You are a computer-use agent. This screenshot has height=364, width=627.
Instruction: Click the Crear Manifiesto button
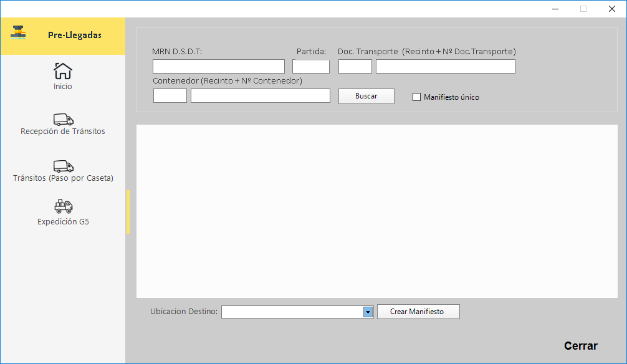[x=418, y=312]
